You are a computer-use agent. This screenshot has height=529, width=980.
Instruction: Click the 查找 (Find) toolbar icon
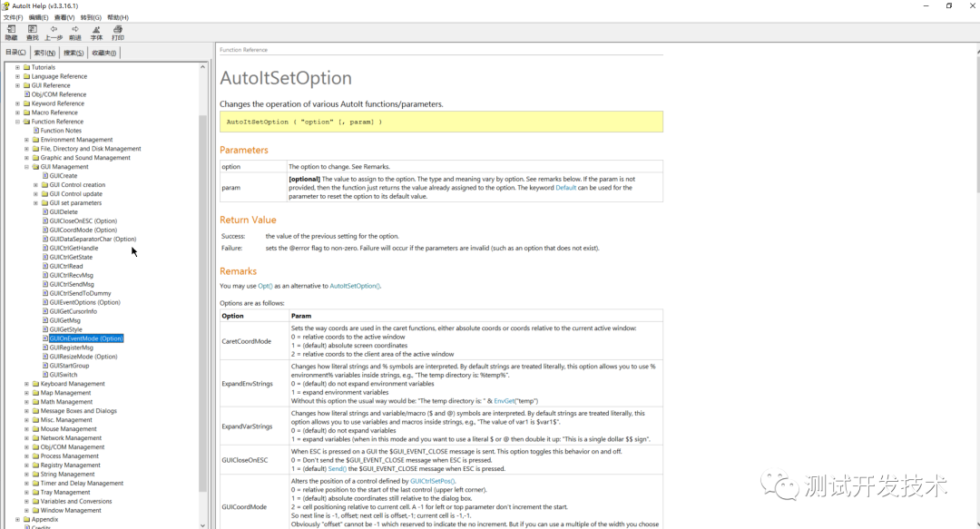33,30
